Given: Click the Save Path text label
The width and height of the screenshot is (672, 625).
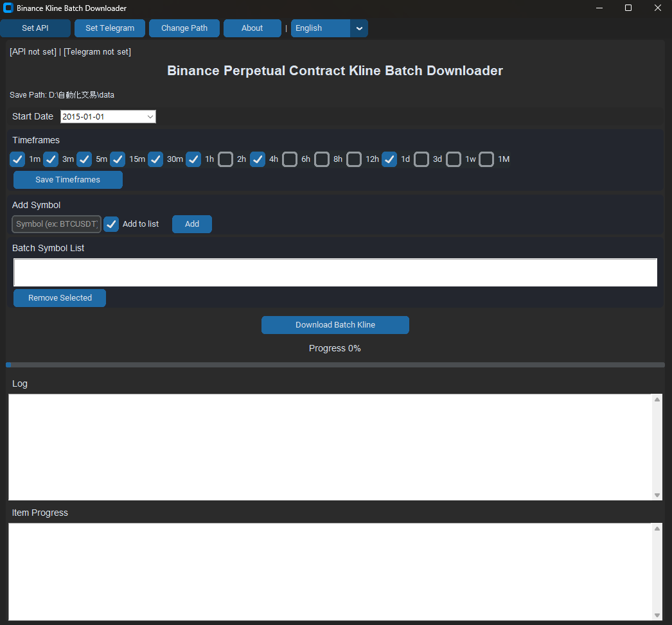Looking at the screenshot, I should click(x=62, y=95).
